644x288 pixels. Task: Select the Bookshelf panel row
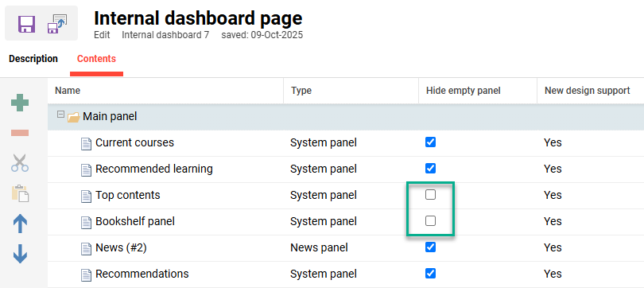pos(346,222)
